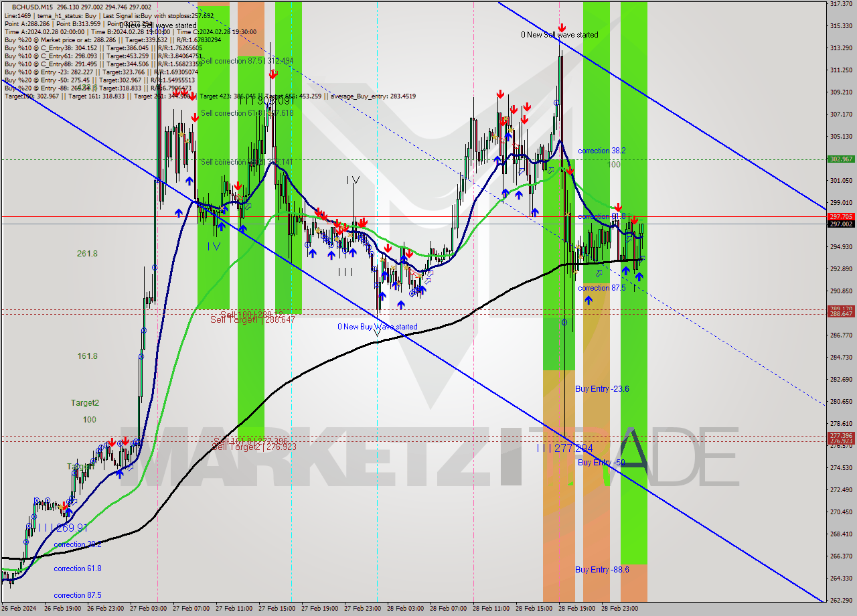Viewport: 857px width, 616px height.
Task: Click the '28 Feb 15:00' time axis label
Action: coord(534,609)
